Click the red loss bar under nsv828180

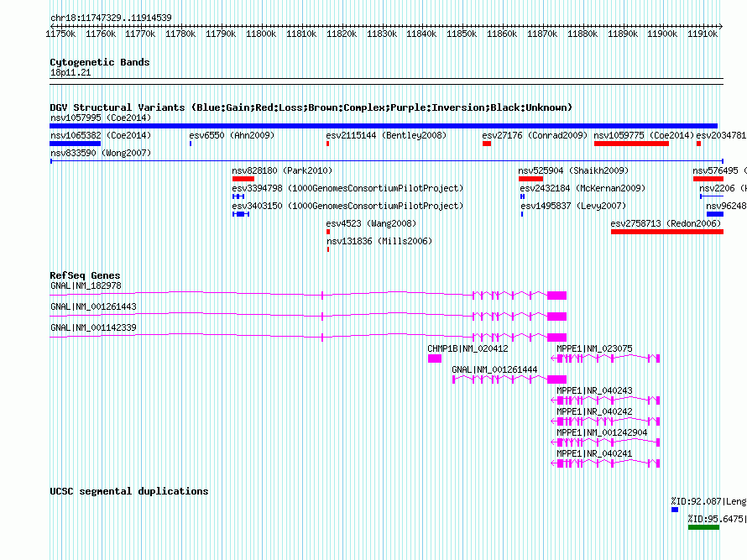(x=243, y=179)
